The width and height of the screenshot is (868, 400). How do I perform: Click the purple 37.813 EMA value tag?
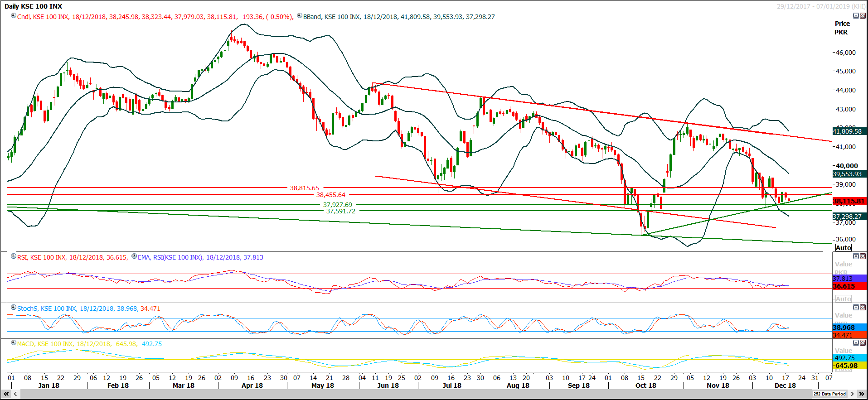click(849, 279)
